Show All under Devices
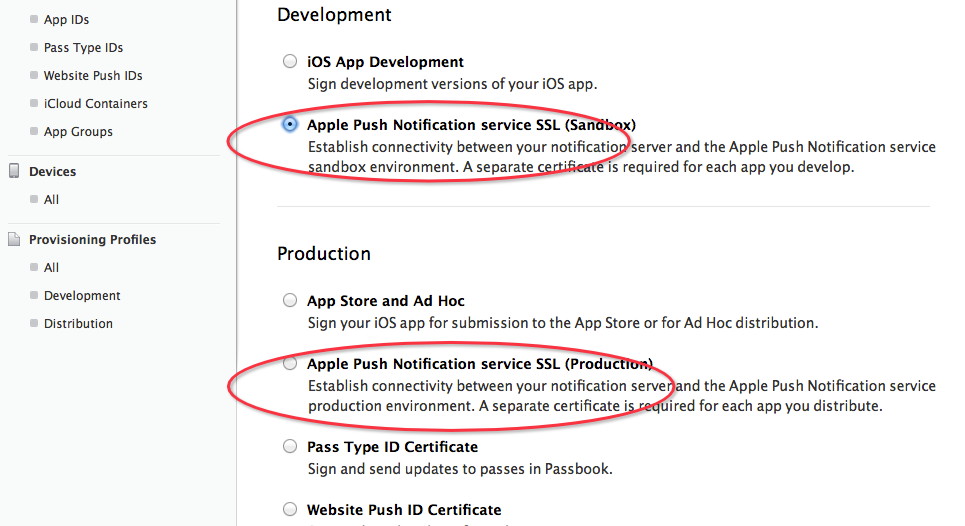The image size is (965, 526). [51, 199]
